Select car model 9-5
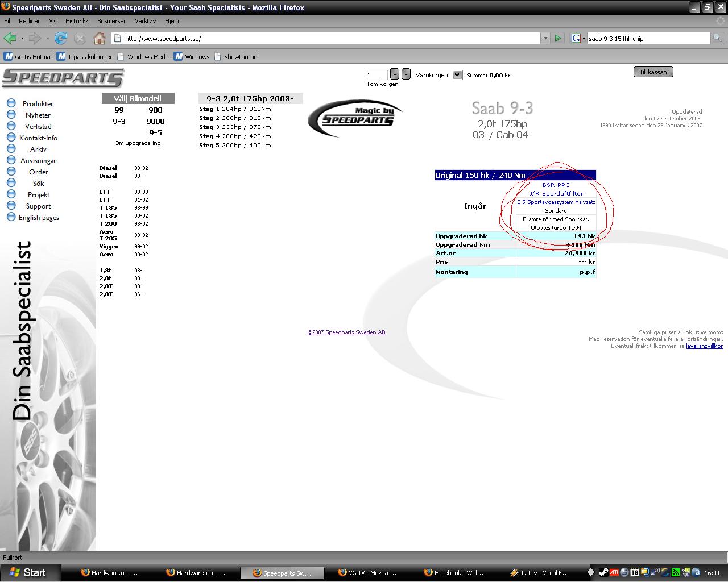 click(155, 133)
